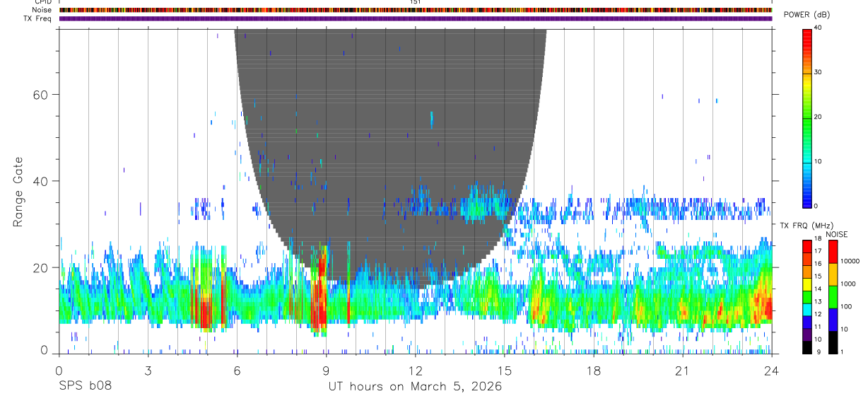
Task: Pick the blue 11–12 MHz TX FRQ segment
Action: (x=807, y=322)
